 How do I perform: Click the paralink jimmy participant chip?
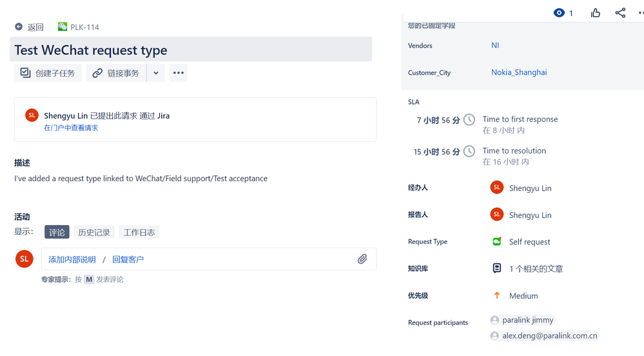pyautogui.click(x=522, y=320)
